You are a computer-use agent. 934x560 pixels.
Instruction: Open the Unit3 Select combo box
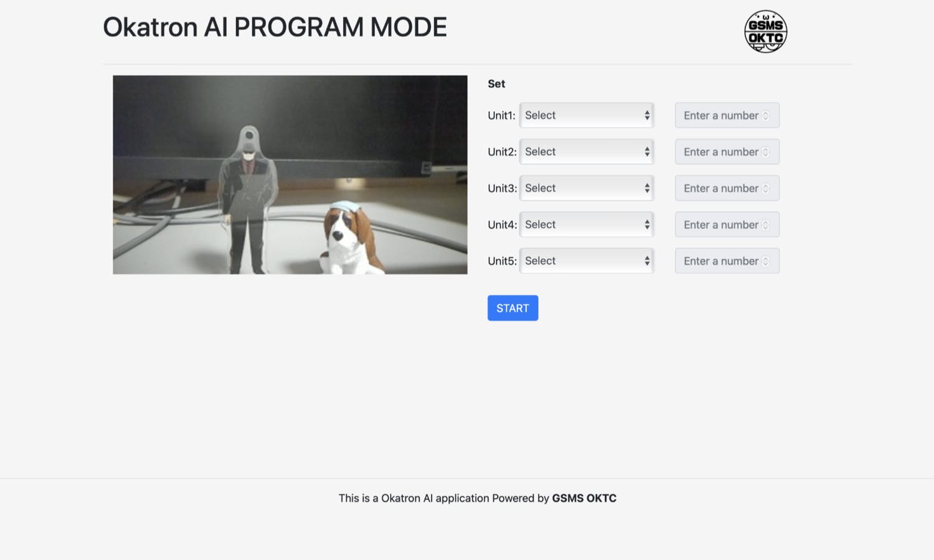pyautogui.click(x=586, y=188)
